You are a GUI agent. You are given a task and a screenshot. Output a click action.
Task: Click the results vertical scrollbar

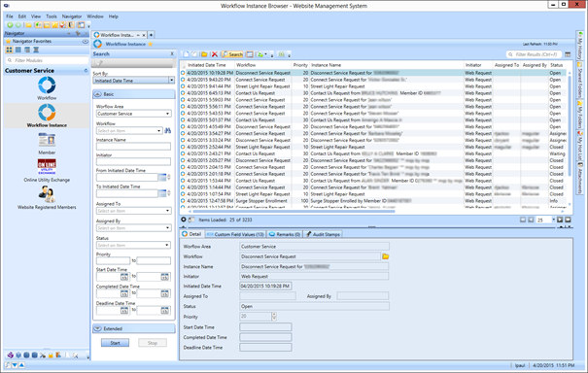(570, 127)
